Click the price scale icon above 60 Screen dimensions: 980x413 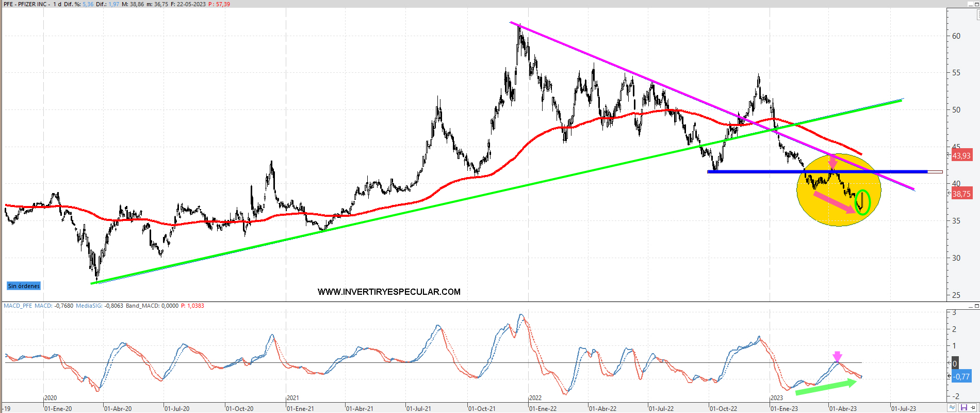978,15
